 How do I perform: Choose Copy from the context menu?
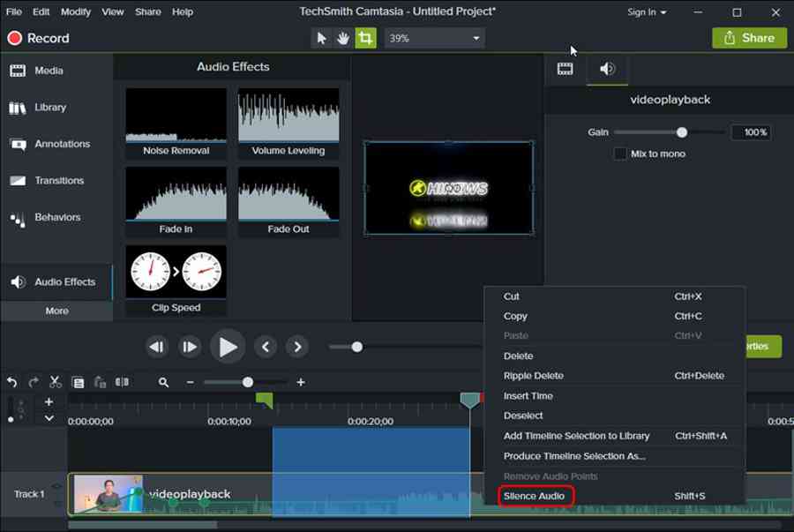615,317
